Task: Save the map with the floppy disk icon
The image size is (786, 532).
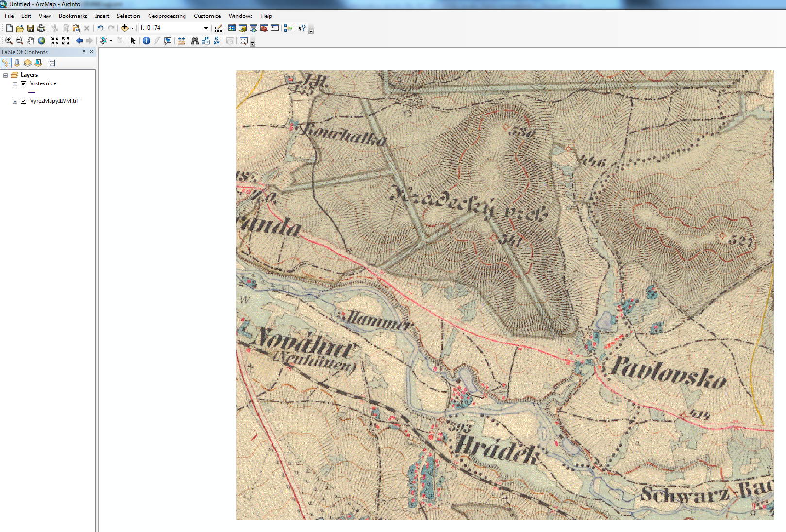Action: click(31, 28)
